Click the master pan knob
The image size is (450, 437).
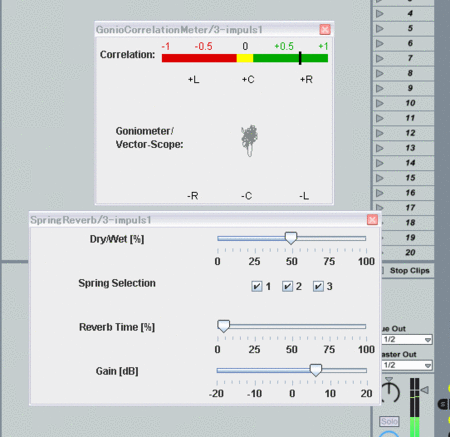[x=389, y=392]
